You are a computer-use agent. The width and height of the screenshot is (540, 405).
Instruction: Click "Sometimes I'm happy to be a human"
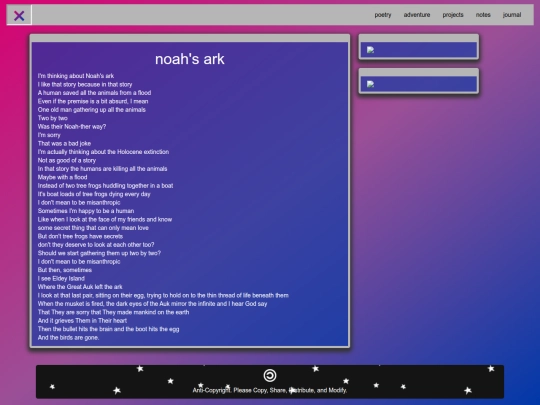(x=86, y=211)
